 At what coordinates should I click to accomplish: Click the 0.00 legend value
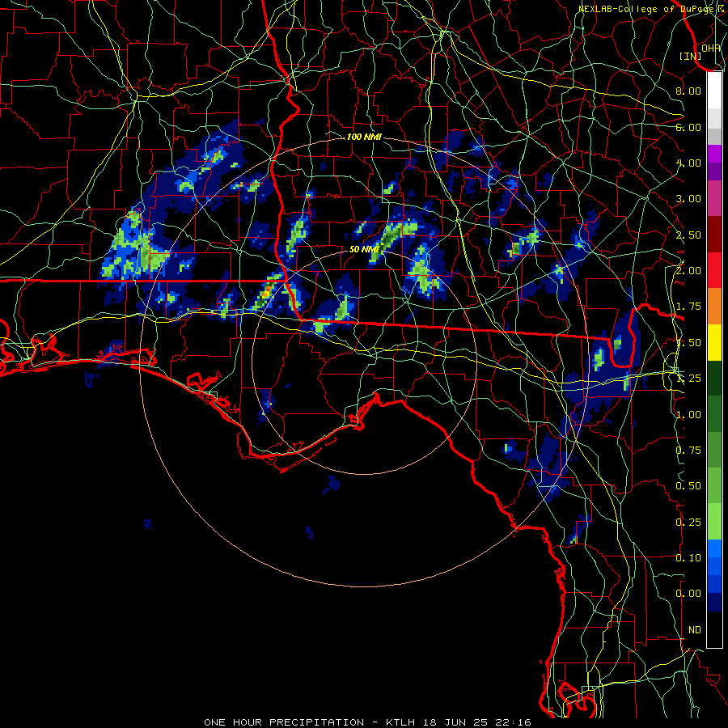(x=688, y=594)
